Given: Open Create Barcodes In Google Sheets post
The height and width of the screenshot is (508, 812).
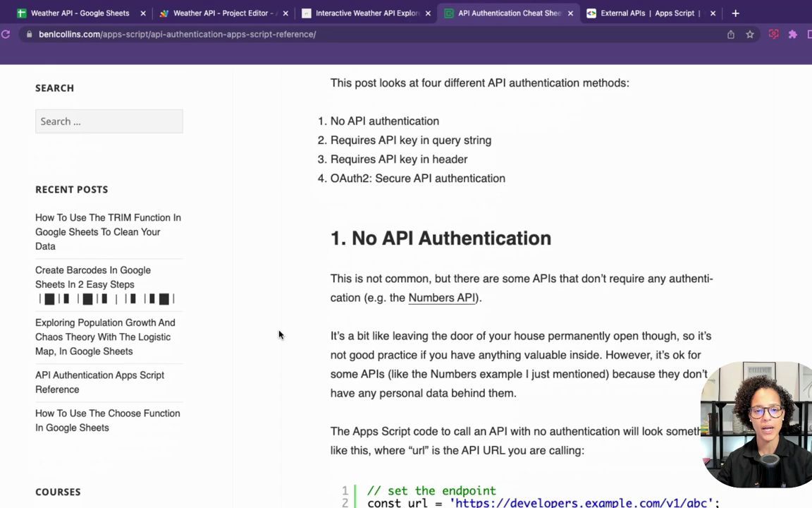Looking at the screenshot, I should (x=93, y=277).
